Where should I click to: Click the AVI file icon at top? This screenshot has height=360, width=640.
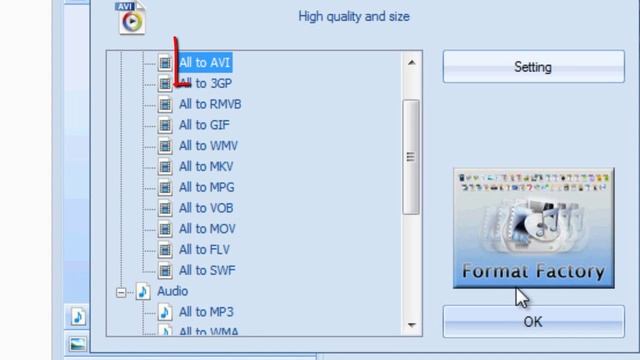pyautogui.click(x=131, y=18)
